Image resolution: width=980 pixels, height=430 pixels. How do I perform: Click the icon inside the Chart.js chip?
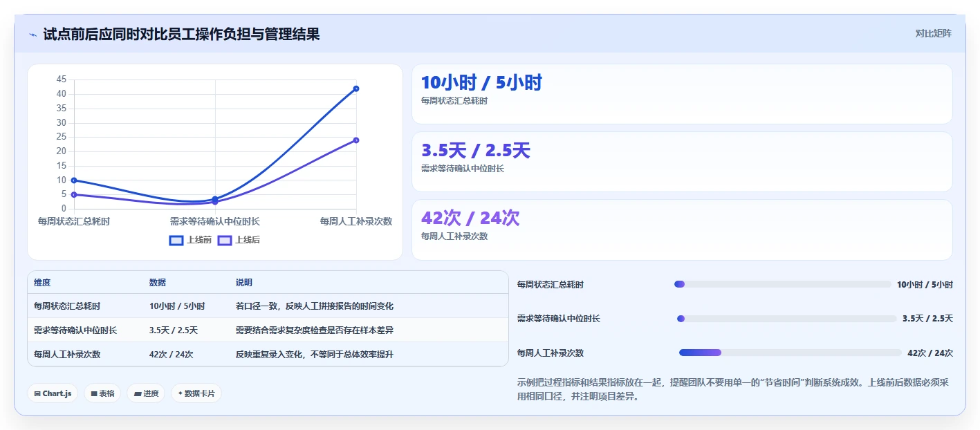click(x=37, y=394)
